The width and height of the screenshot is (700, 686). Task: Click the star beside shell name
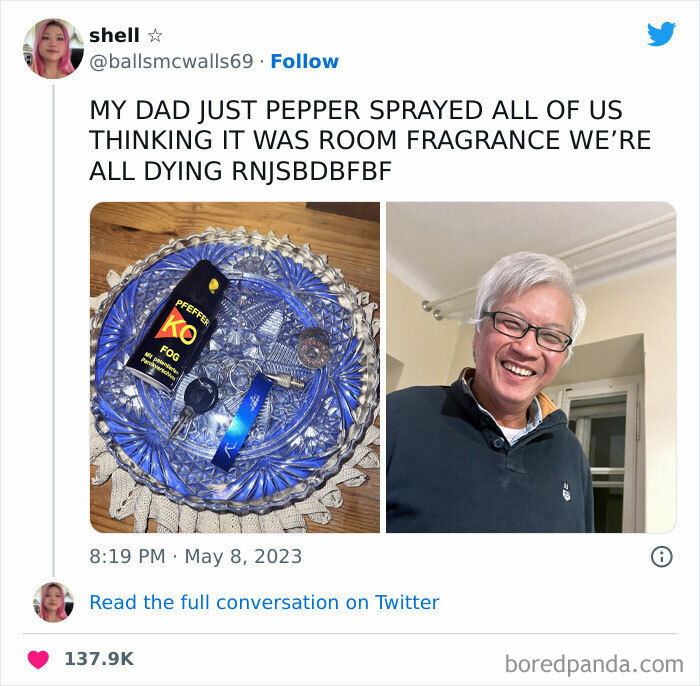[x=155, y=35]
